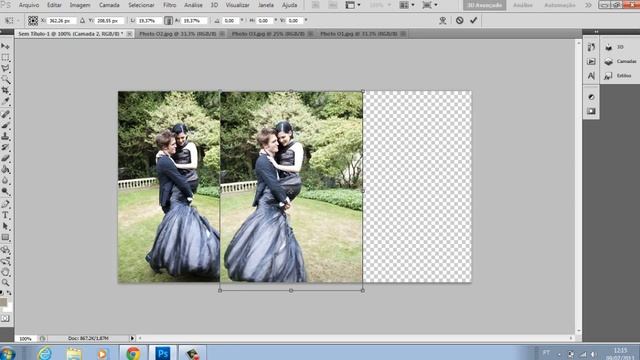
Task: Select the Lasso tool
Action: pyautogui.click(x=5, y=69)
